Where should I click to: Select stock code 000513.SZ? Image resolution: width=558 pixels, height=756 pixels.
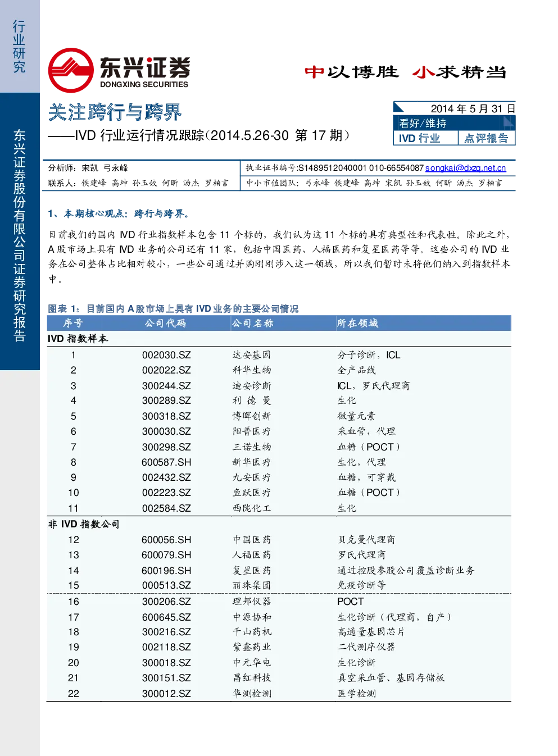[166, 585]
